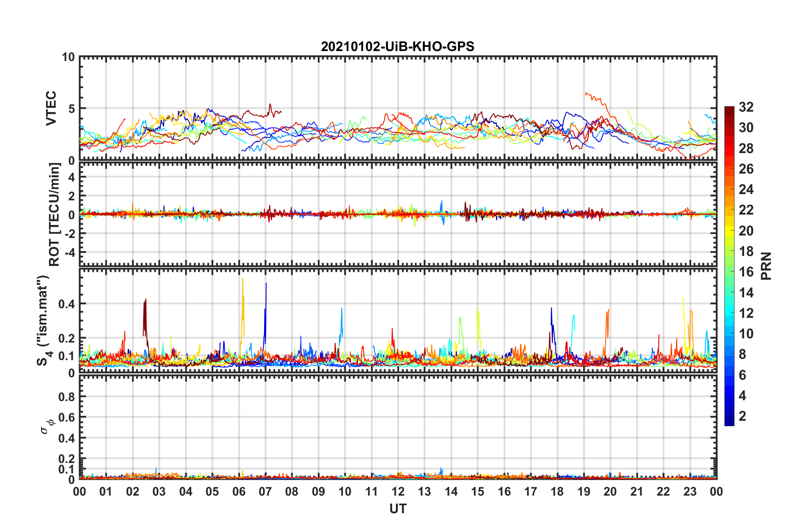The image size is (796, 532).
Task: Click the PRN colorbar gradient
Action: [729, 266]
